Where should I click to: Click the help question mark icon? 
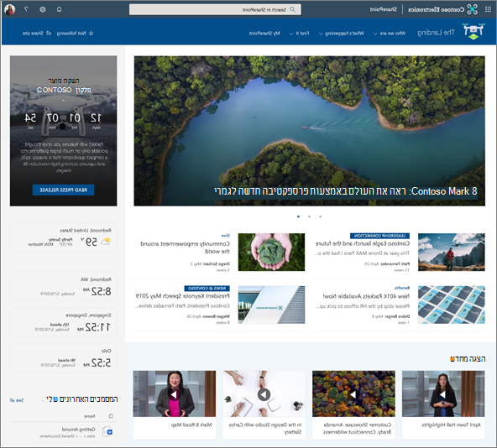pos(26,9)
